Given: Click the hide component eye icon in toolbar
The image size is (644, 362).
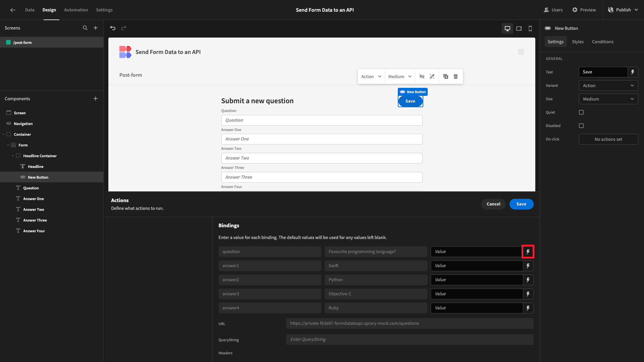Looking at the screenshot, I should 422,76.
